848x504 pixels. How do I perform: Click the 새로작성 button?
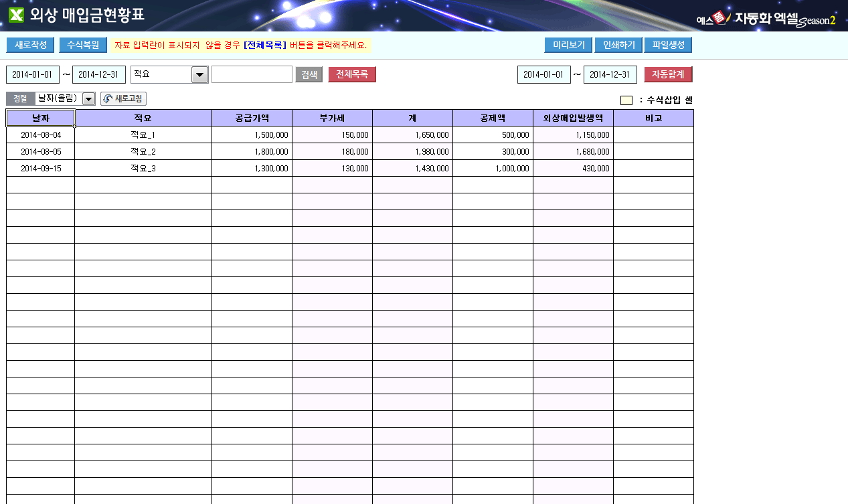point(30,45)
